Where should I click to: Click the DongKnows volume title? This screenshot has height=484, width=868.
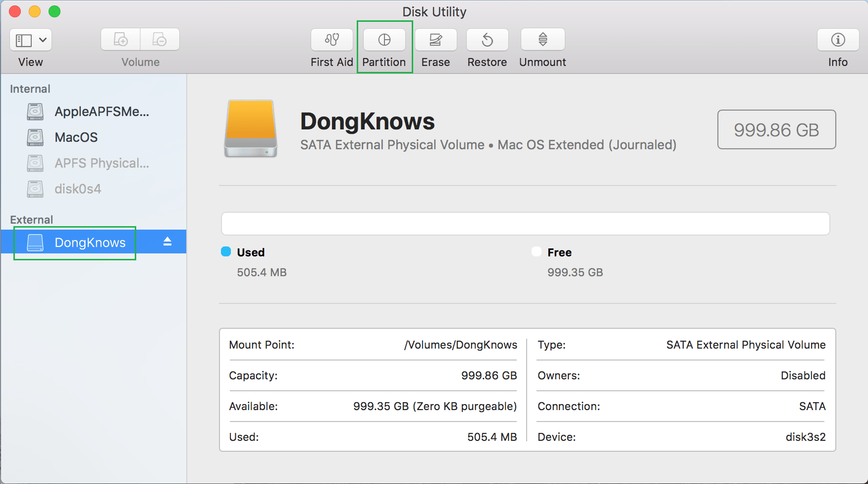(x=368, y=121)
